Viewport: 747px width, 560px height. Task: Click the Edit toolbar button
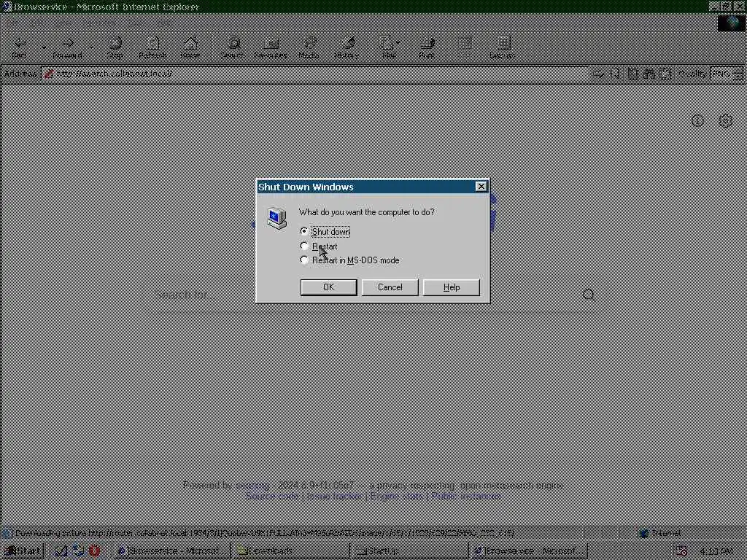(465, 47)
